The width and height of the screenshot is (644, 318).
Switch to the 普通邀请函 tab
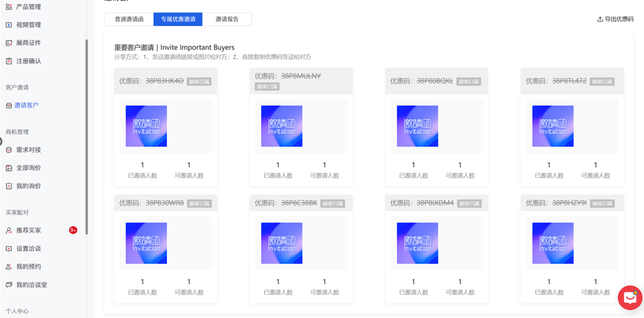coord(129,19)
